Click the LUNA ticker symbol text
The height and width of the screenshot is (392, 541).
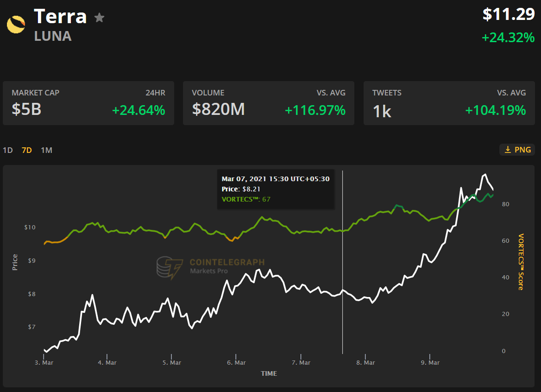click(x=53, y=36)
